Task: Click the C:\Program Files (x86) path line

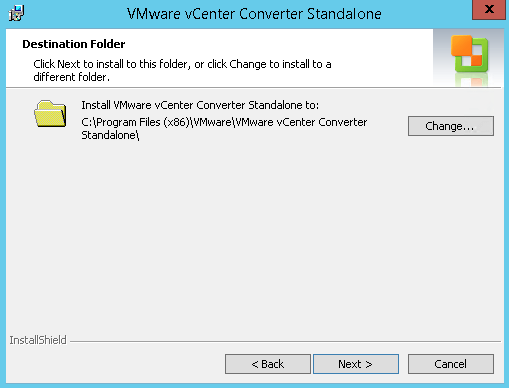Action: click(224, 122)
